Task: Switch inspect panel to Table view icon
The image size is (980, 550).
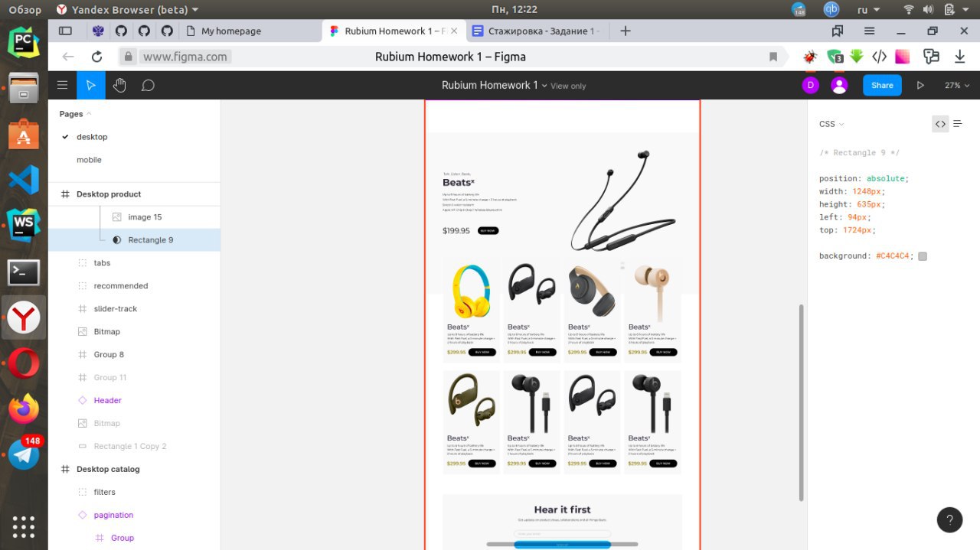Action: point(958,124)
